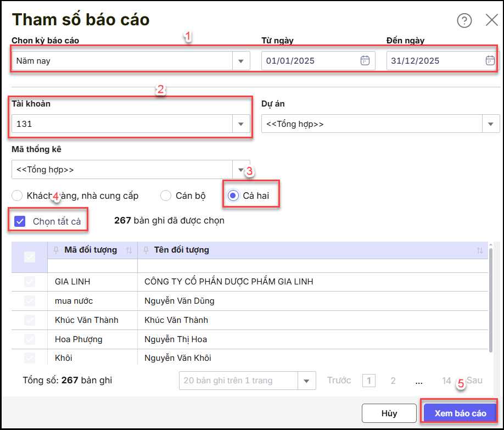Expand the Dự án dropdown
This screenshot has width=504, height=430.
click(490, 124)
